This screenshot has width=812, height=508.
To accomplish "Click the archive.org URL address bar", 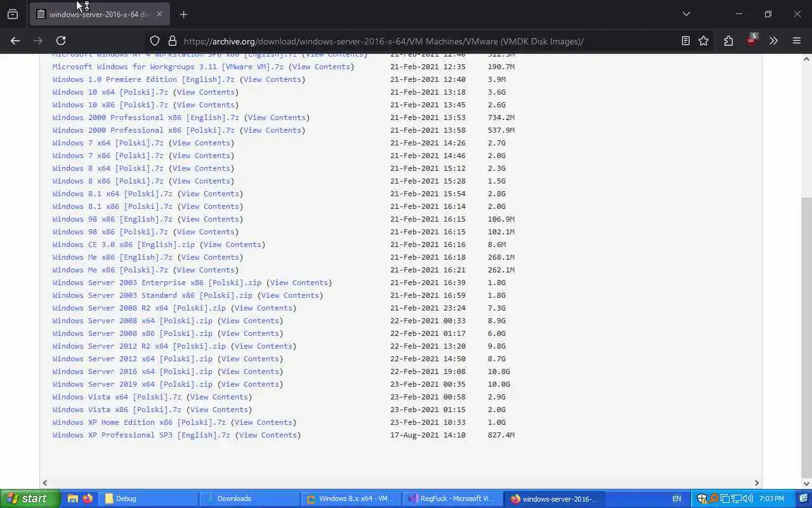I will point(383,41).
